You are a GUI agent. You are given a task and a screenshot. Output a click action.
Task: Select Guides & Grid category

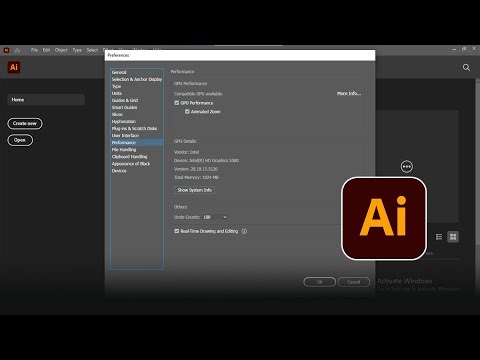[x=137, y=100]
